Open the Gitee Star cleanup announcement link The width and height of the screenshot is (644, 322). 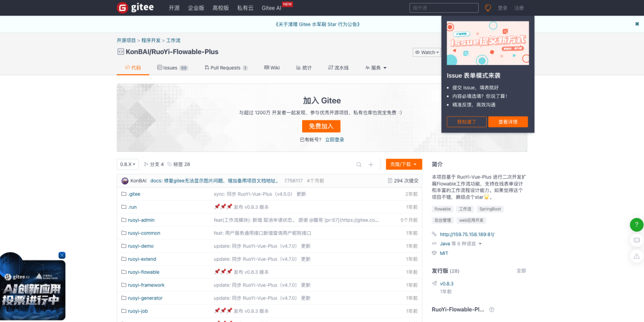[317, 24]
